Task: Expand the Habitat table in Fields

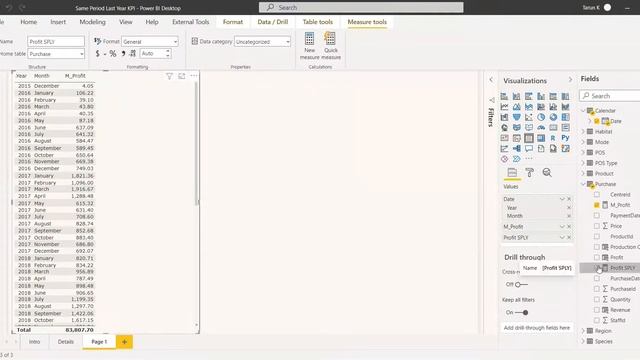Action: 583,131
